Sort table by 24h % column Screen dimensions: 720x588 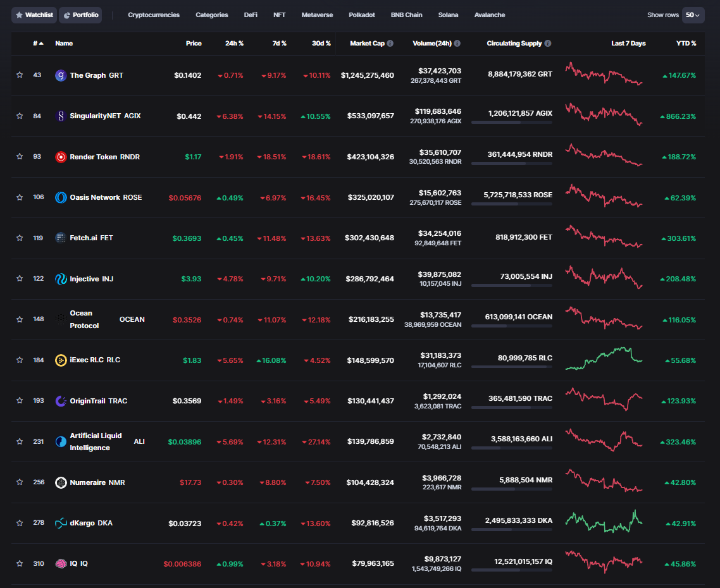(x=234, y=43)
